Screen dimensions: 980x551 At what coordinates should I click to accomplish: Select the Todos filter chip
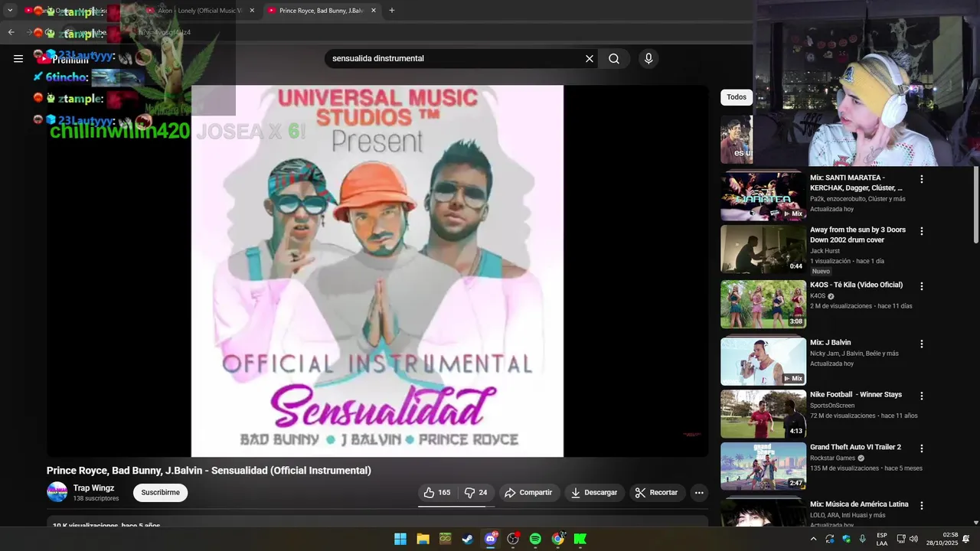[737, 97]
